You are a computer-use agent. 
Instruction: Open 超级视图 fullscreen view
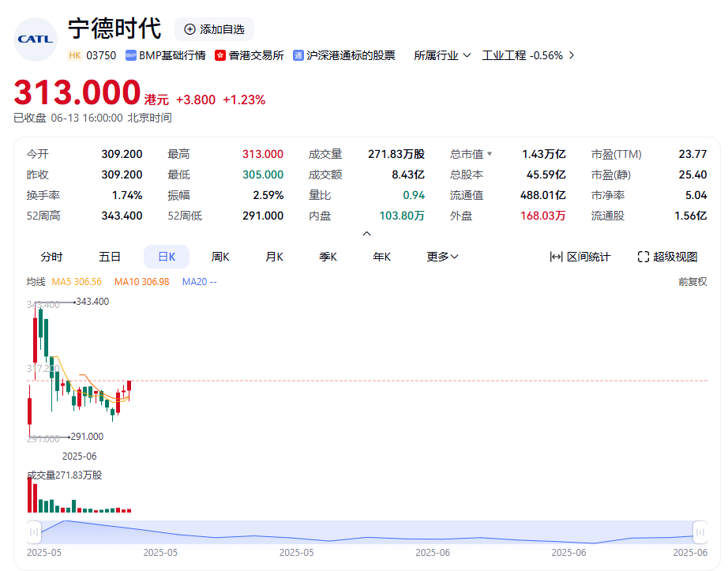[x=668, y=257]
